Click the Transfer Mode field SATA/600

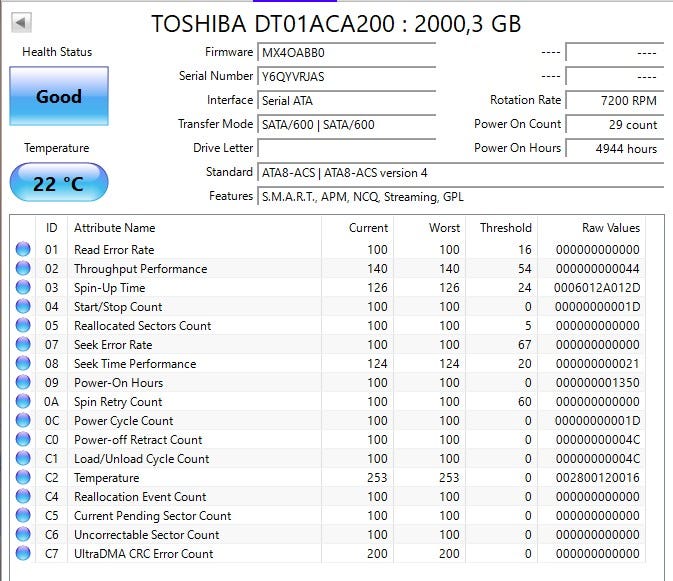point(346,125)
